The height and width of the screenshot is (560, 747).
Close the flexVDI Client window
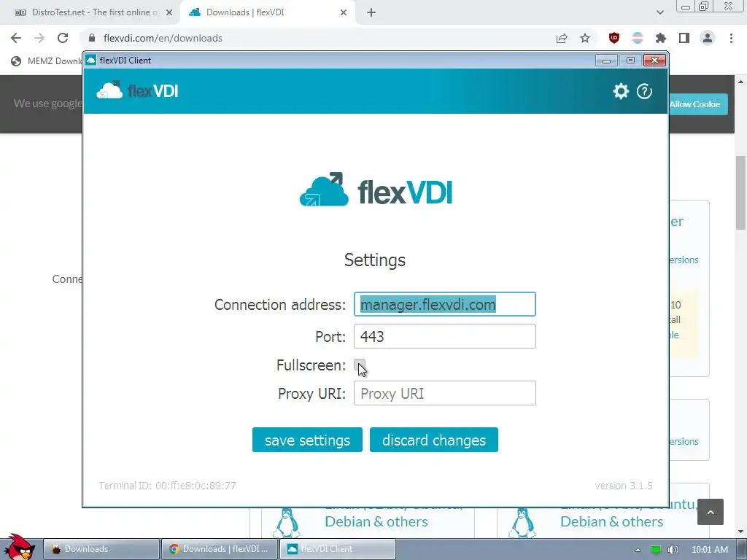point(654,61)
